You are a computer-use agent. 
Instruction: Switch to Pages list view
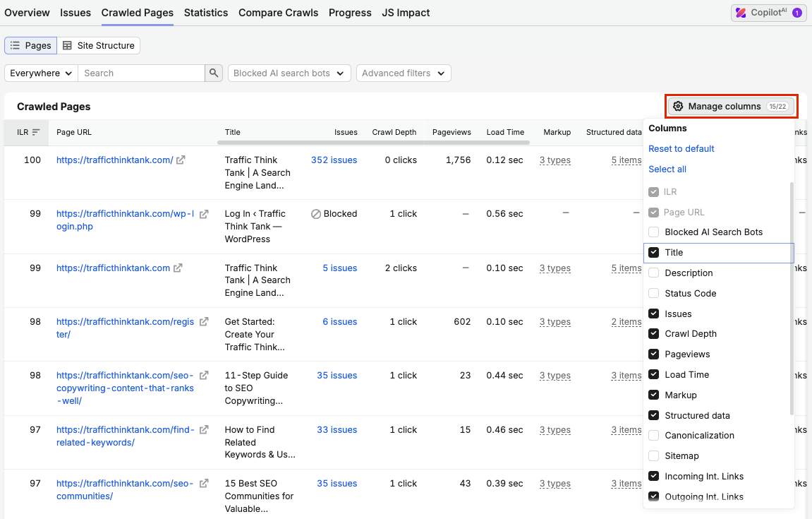coord(30,46)
